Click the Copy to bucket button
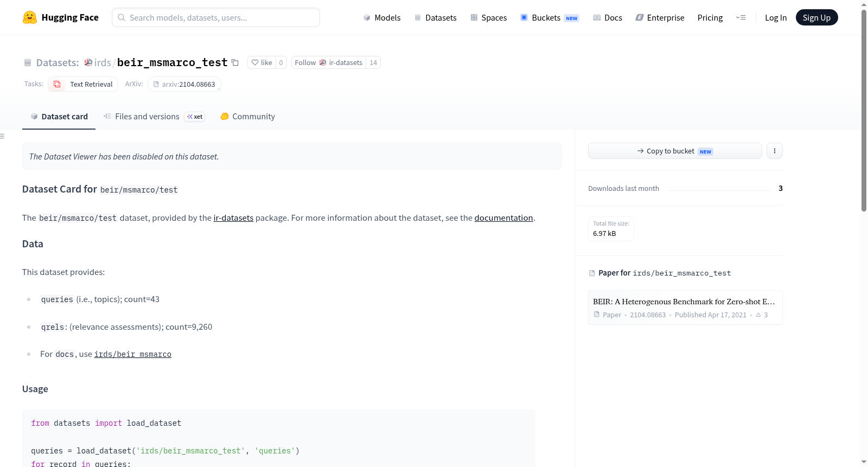The image size is (868, 467). point(675,151)
